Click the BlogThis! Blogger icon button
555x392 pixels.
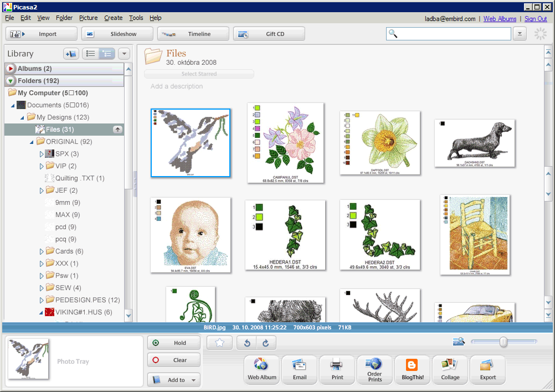coord(412,370)
